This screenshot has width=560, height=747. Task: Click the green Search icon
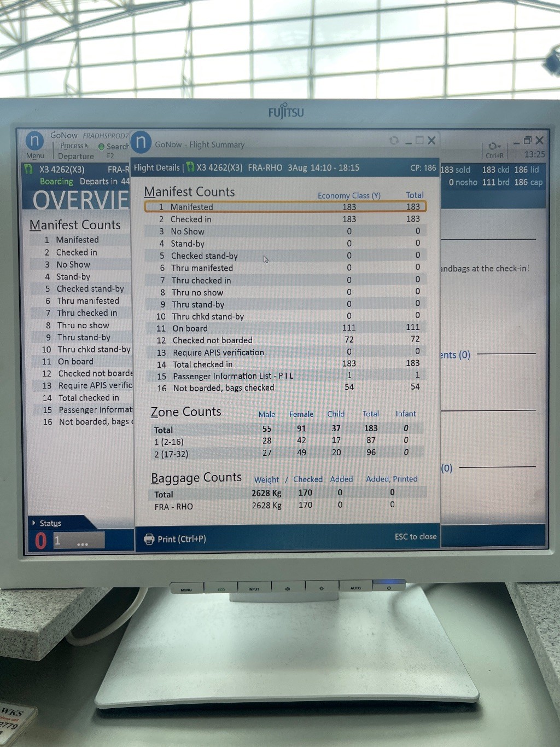coord(101,147)
